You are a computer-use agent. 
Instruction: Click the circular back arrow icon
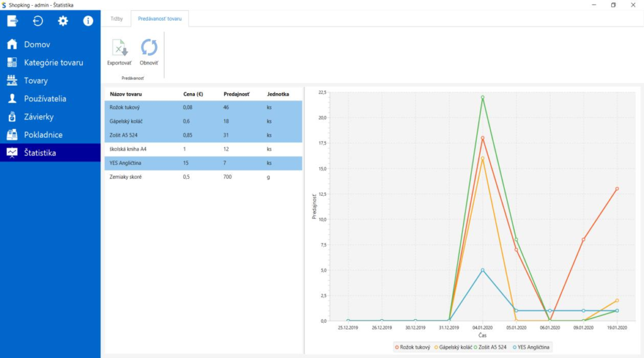pyautogui.click(x=38, y=21)
